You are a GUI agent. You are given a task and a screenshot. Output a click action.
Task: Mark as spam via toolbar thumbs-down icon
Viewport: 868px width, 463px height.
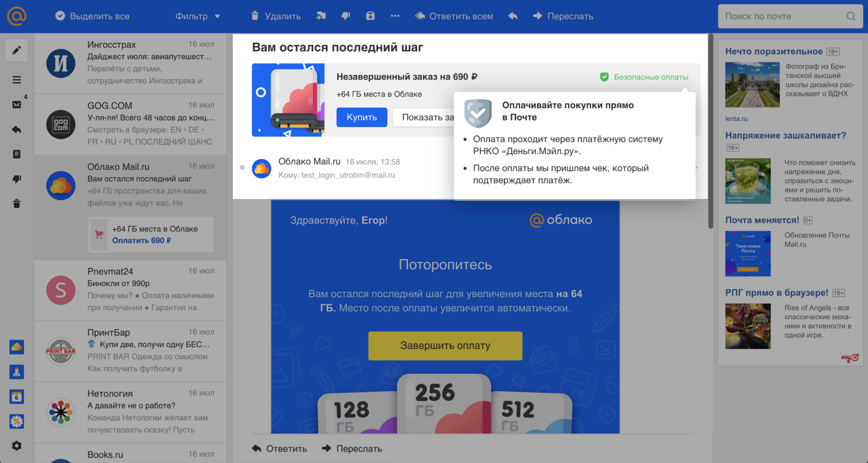pos(346,16)
